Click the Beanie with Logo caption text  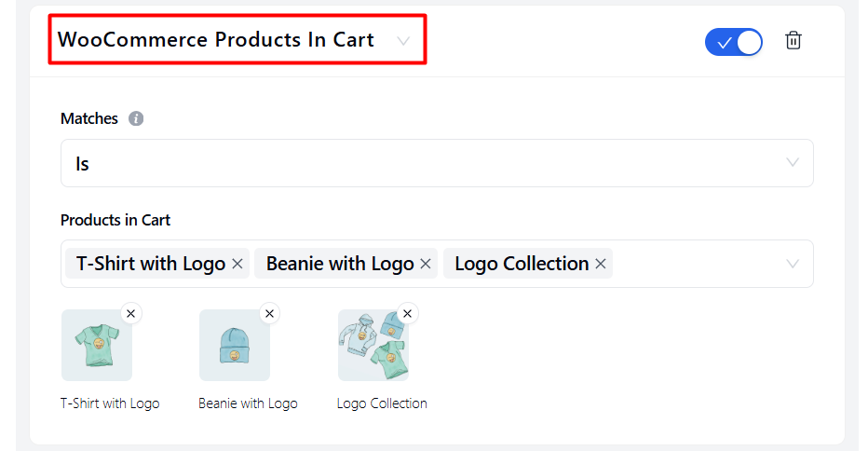coord(248,403)
